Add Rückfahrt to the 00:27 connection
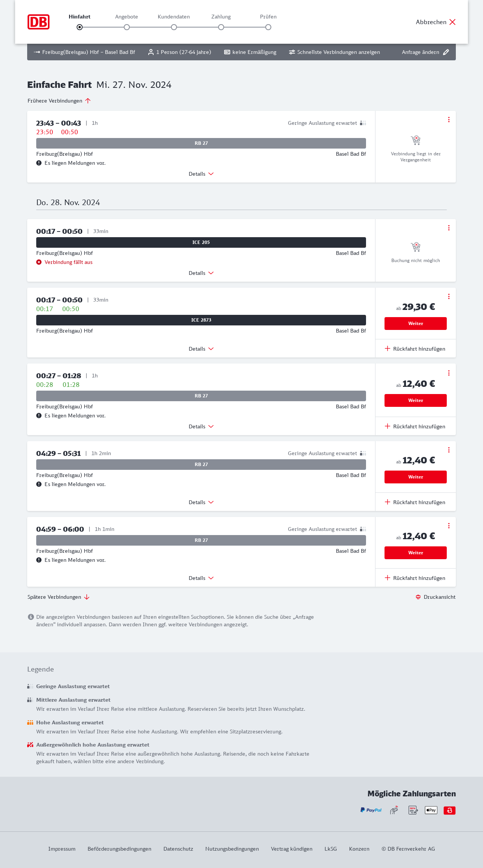 click(415, 426)
